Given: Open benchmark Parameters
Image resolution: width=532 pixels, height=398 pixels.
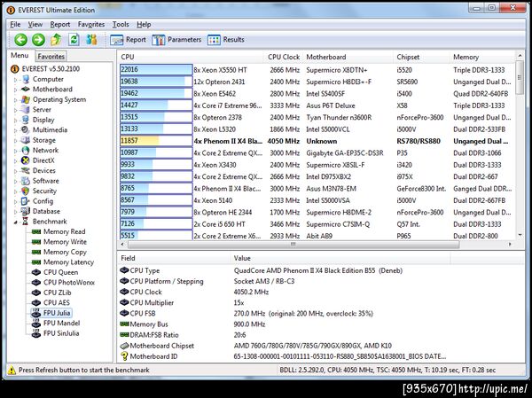Looking at the screenshot, I should [176, 40].
